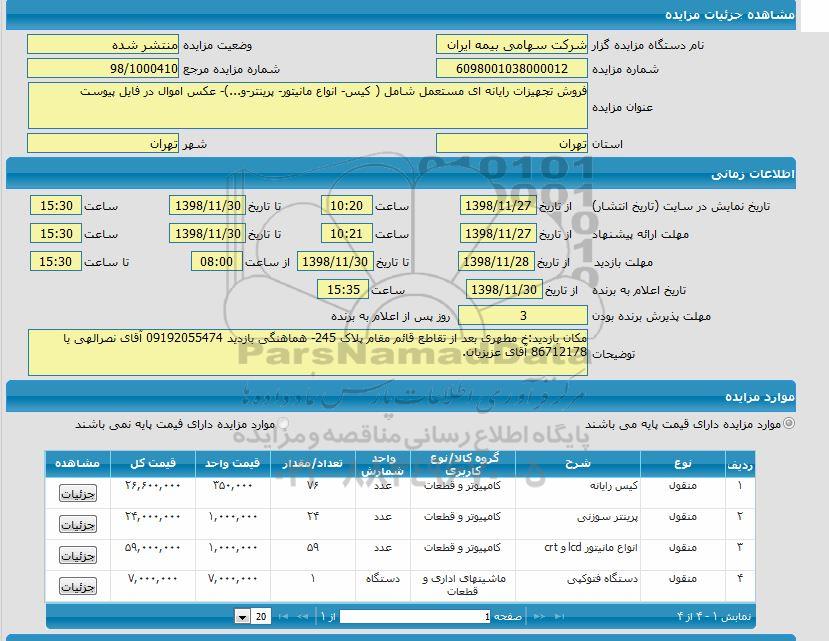Click the 'ماشینهای اداری و قطعات' group cell
829x641 pixels.
463,585
